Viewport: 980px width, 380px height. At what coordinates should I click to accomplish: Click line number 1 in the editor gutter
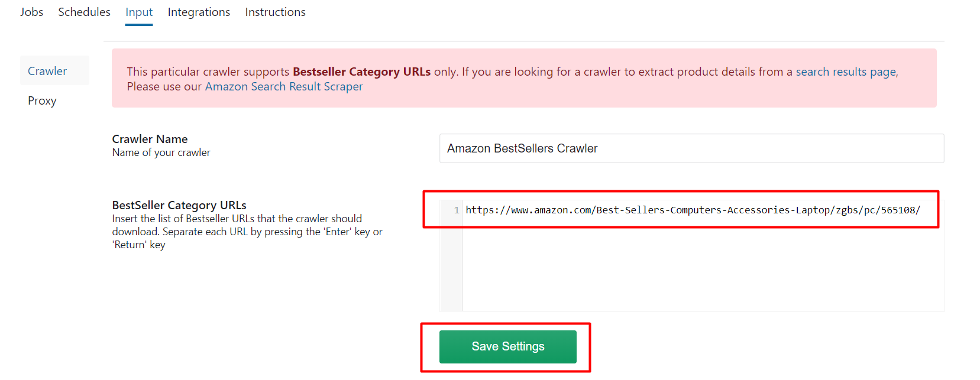[x=456, y=210]
